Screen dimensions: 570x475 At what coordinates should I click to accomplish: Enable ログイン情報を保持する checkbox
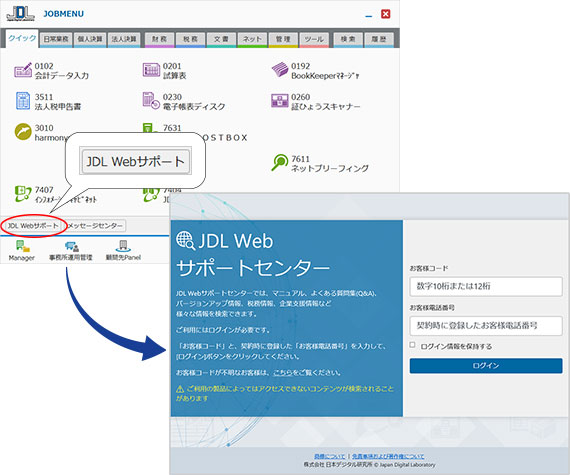(x=412, y=345)
